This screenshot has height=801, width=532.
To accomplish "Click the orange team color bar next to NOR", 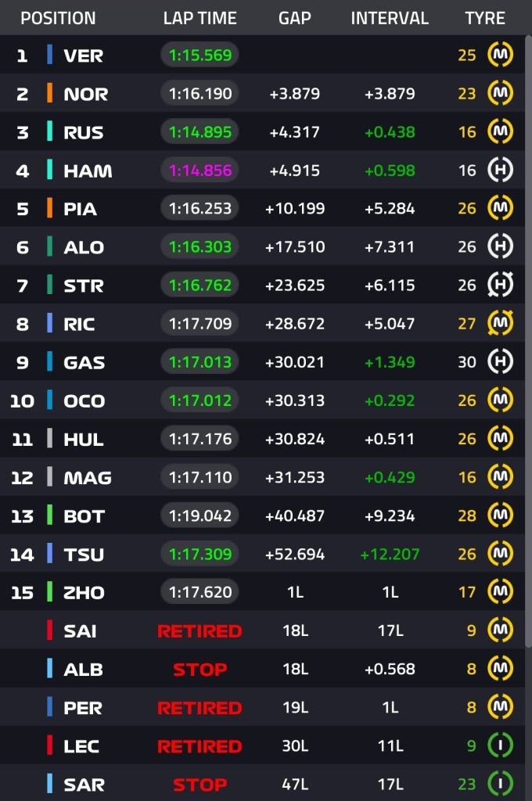I will 49,93.
